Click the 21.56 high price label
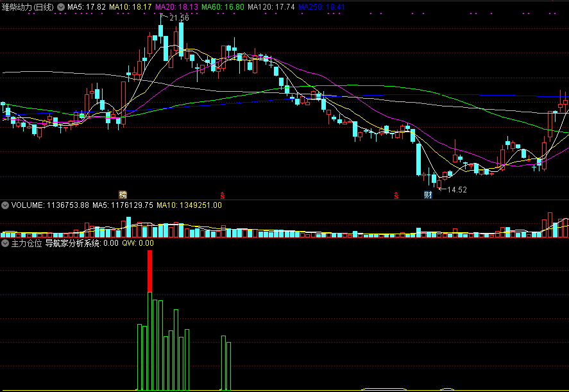The height and width of the screenshot is (392, 569). [x=179, y=18]
